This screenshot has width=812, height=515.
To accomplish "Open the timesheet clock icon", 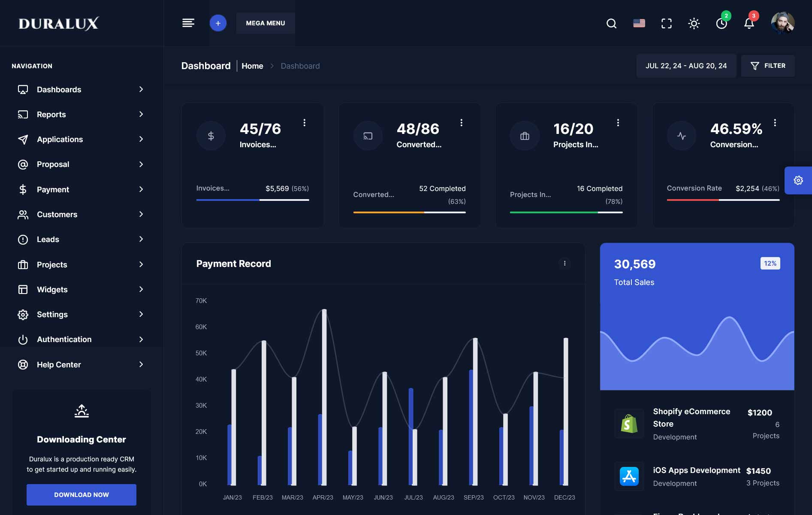I will tap(721, 23).
